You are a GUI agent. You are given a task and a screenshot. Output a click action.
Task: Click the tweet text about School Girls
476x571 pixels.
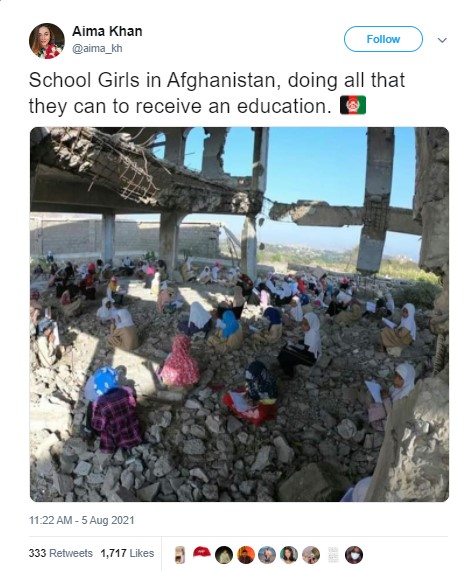(x=217, y=93)
